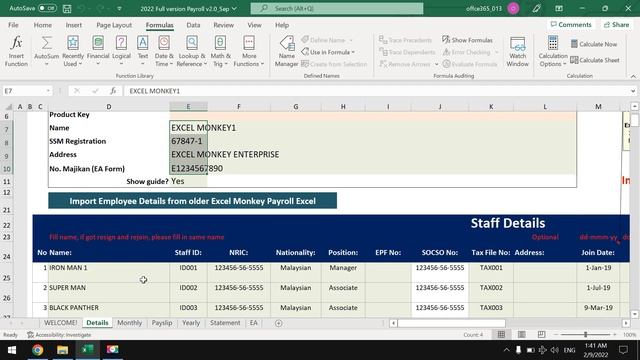The width and height of the screenshot is (640, 360).
Task: Adjust the zoom slider handle
Action: pyautogui.click(x=585, y=334)
